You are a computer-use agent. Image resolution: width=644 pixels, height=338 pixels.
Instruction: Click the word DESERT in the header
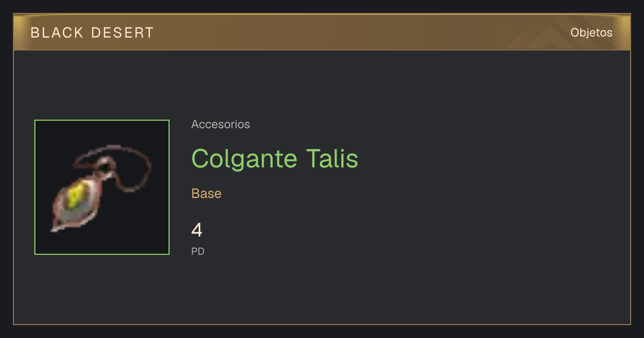coord(123,33)
